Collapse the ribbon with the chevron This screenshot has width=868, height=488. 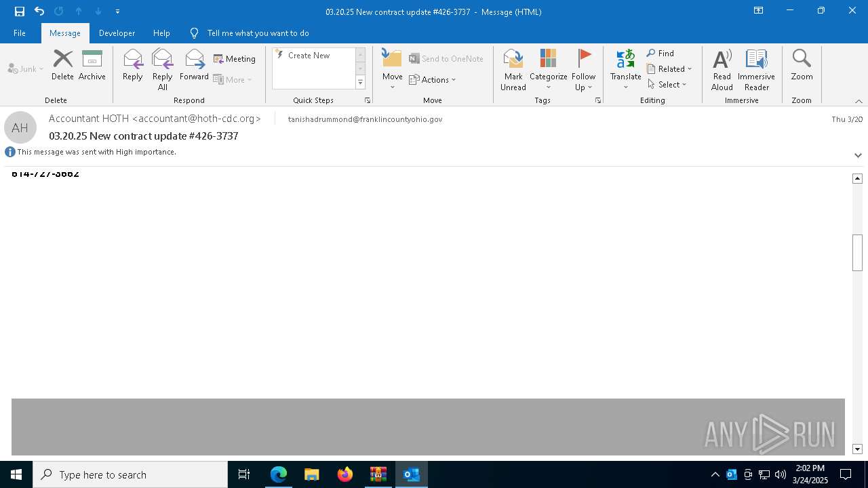[x=858, y=101]
